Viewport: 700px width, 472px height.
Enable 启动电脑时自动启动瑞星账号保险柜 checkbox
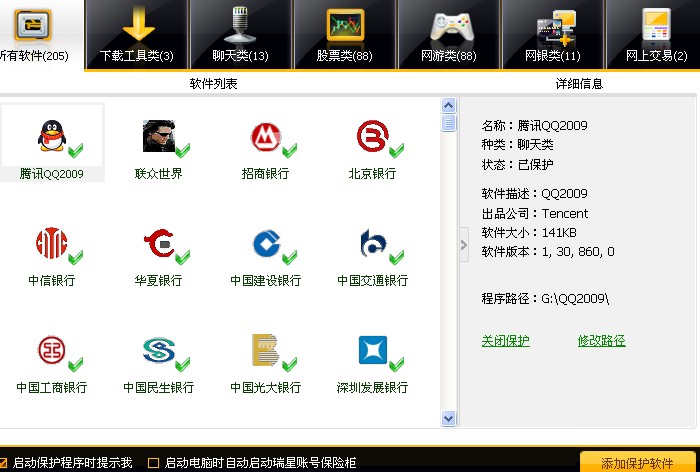coord(153,463)
